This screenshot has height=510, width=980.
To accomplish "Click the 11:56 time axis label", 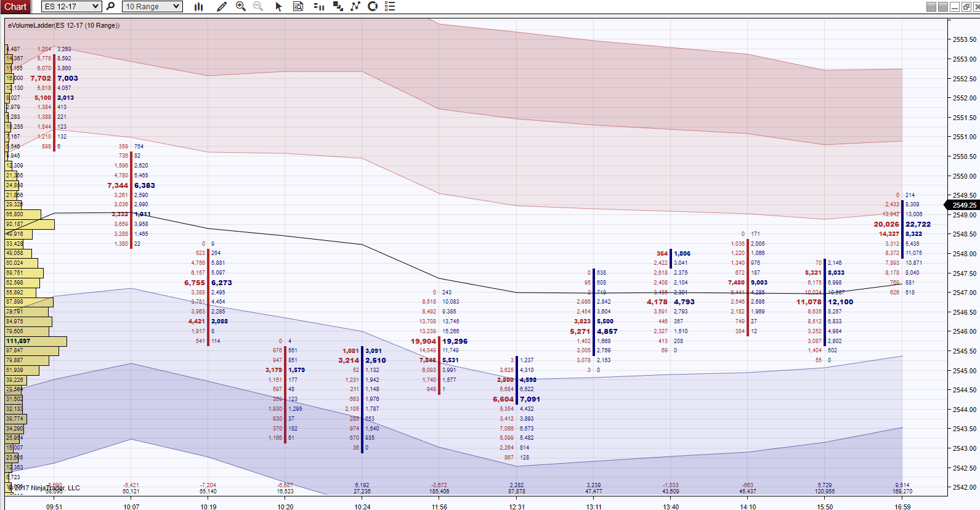I will [x=439, y=507].
